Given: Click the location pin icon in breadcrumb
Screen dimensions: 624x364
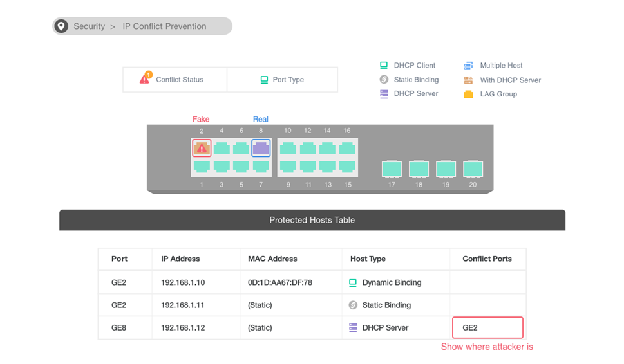Looking at the screenshot, I should coord(61,26).
